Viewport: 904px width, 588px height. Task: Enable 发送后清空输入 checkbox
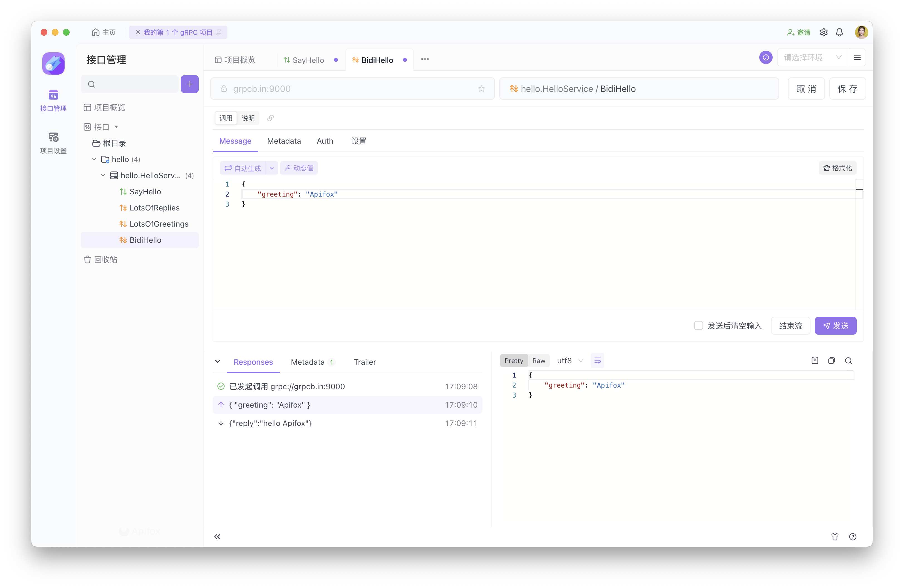(698, 325)
